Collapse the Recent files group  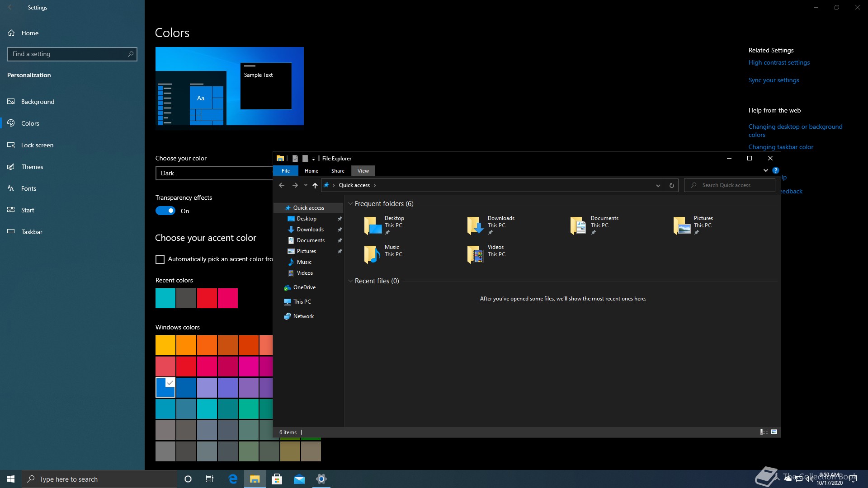[350, 281]
